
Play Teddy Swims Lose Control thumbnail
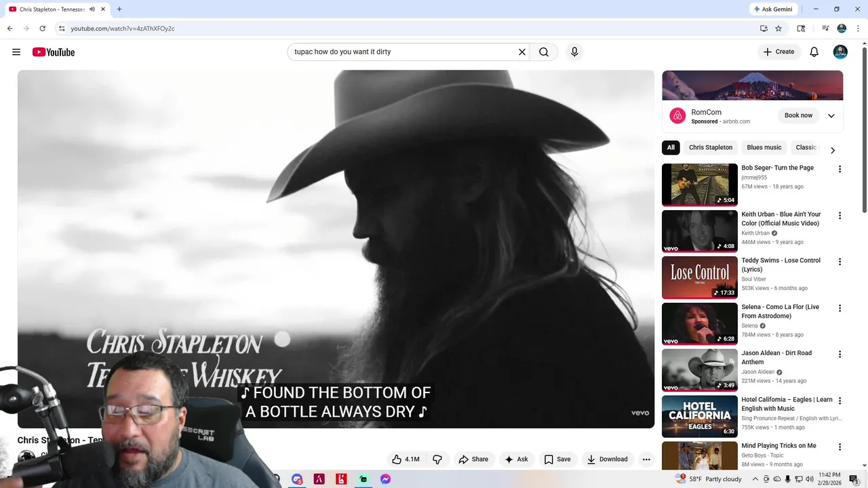pyautogui.click(x=700, y=277)
